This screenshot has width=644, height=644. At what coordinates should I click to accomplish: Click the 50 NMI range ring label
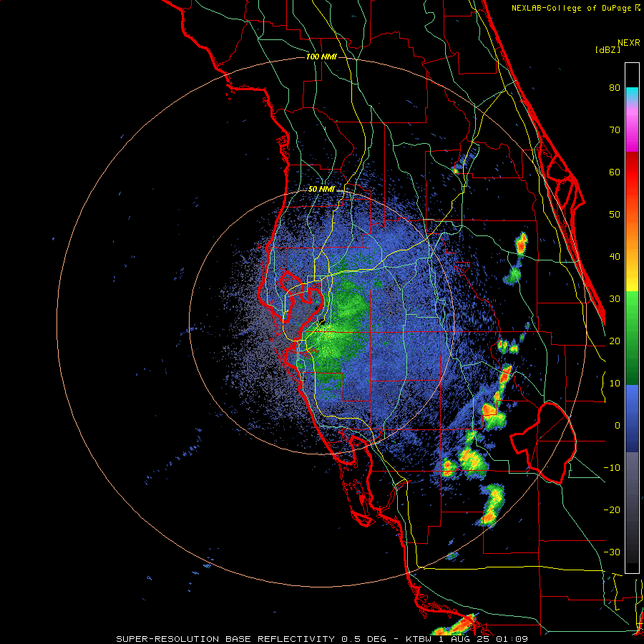pos(321,190)
